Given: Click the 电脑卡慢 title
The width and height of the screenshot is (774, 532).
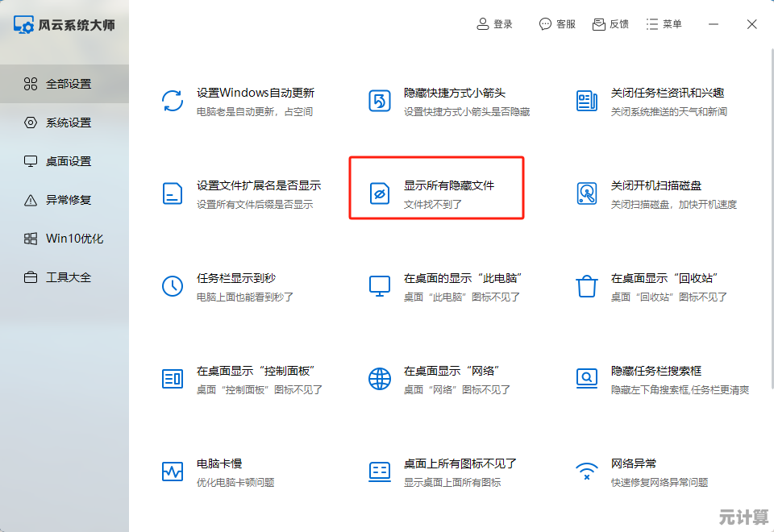Looking at the screenshot, I should click(x=219, y=464).
